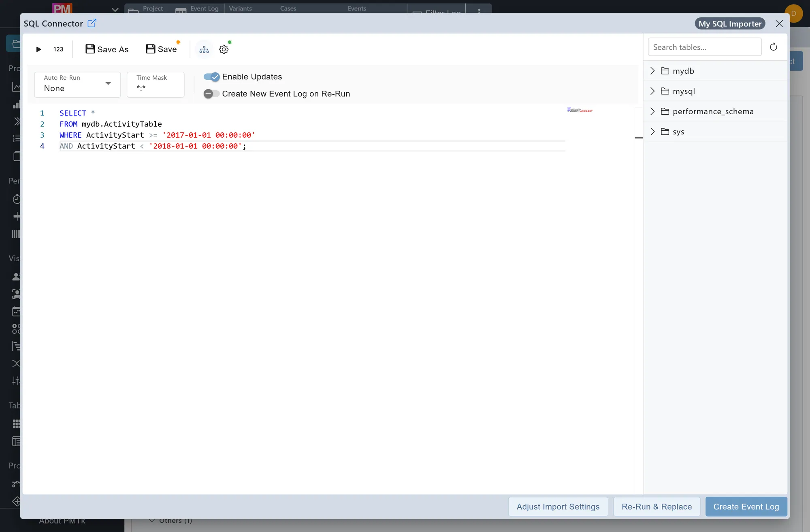
Task: Toggle Enable Updates switch
Action: tap(211, 77)
